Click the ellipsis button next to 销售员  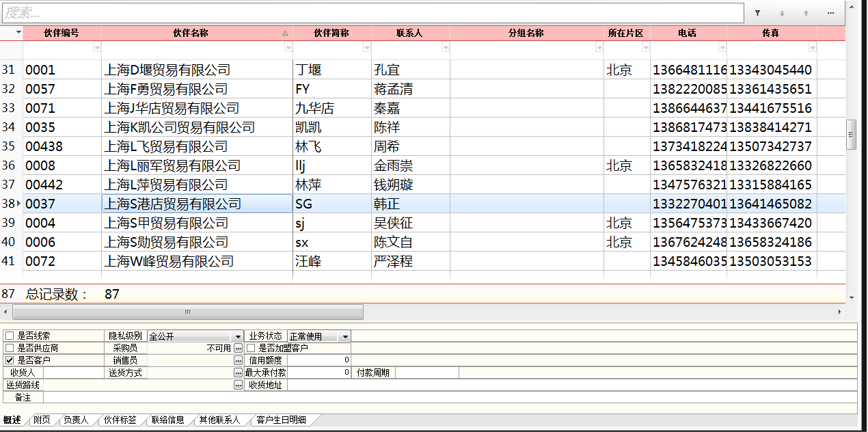click(x=238, y=360)
